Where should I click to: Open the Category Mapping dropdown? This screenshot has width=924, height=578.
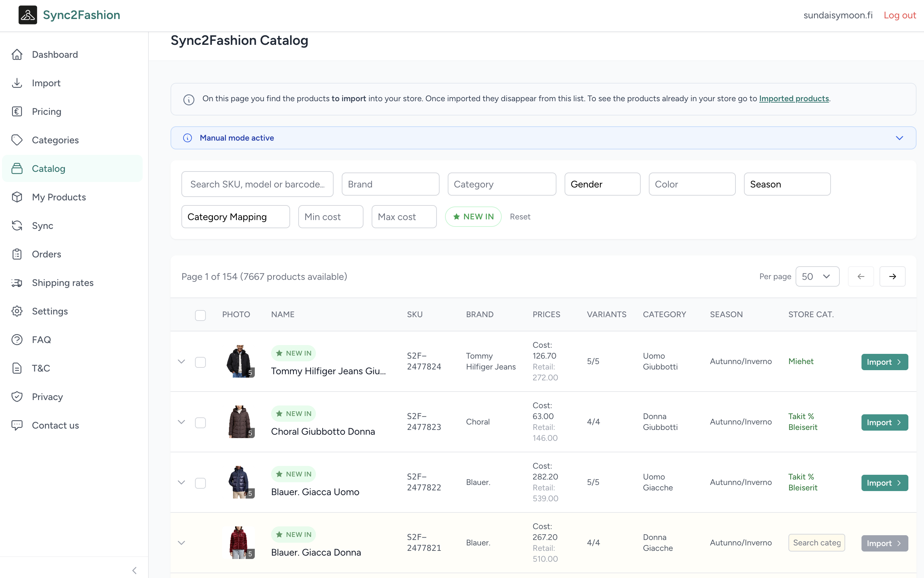coord(235,217)
